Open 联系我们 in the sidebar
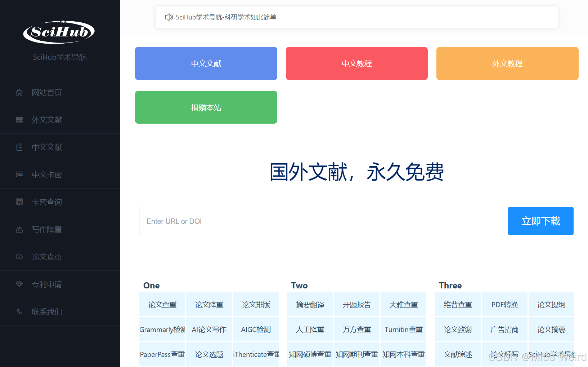Image resolution: width=588 pixels, height=367 pixels. click(60, 312)
